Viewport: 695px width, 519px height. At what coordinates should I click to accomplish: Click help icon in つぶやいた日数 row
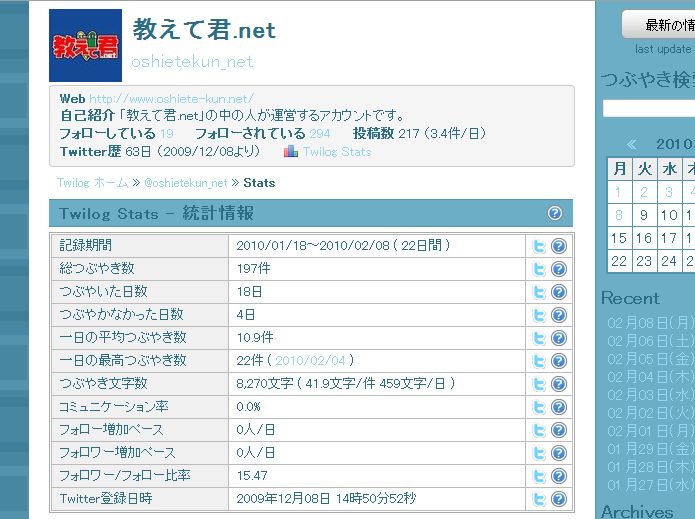click(559, 292)
